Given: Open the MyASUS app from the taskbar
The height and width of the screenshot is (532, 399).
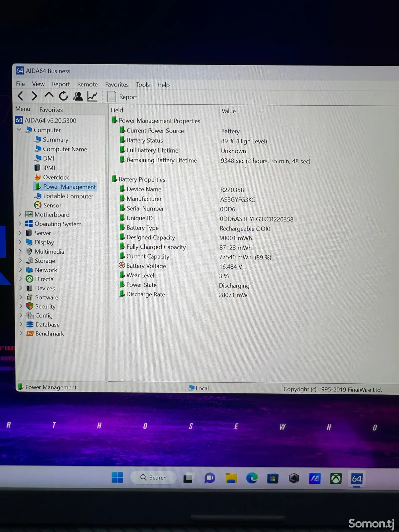Looking at the screenshot, I should tap(315, 478).
